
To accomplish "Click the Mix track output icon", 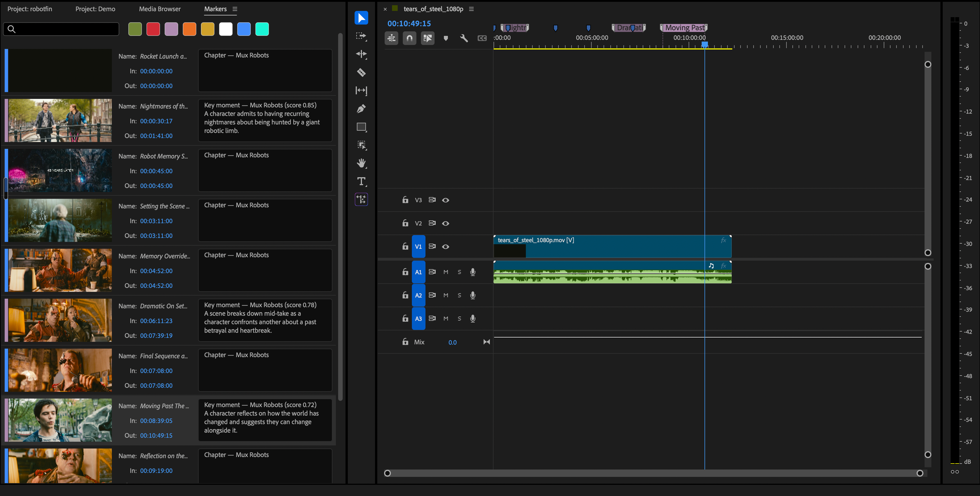I will coord(487,342).
